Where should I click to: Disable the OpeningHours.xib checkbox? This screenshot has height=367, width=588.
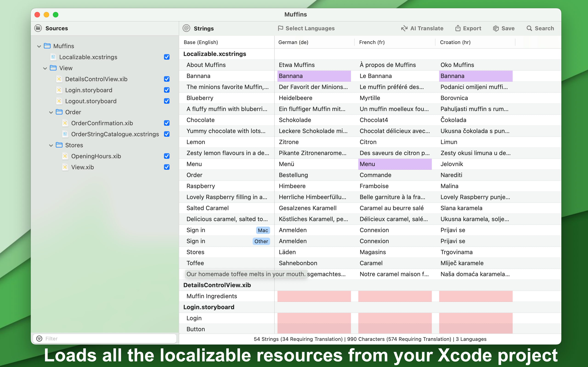pos(167,156)
